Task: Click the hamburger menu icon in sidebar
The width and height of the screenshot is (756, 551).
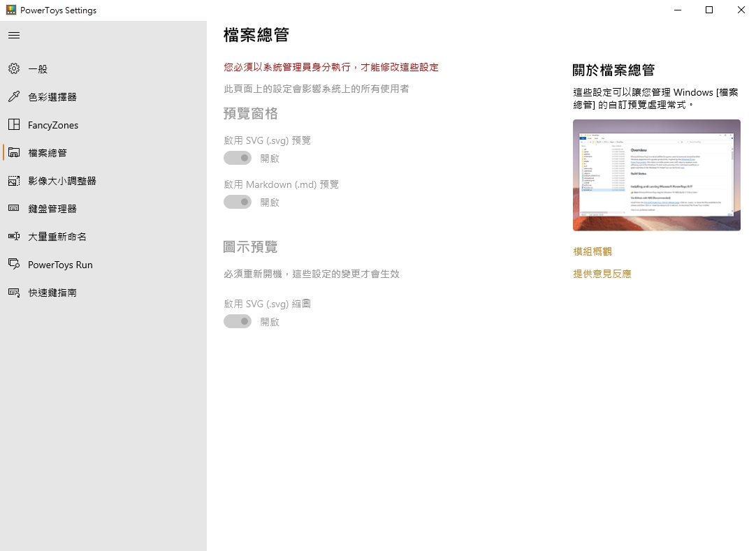Action: (x=14, y=36)
